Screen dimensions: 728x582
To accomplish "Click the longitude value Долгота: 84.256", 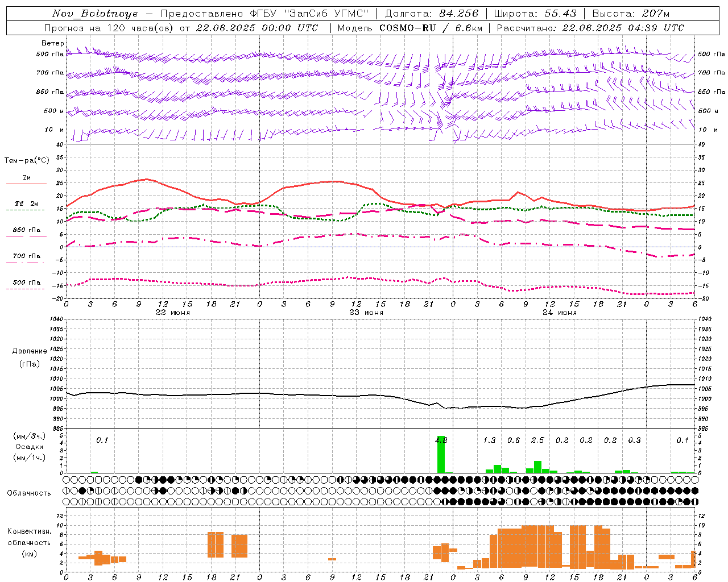I will tap(432, 14).
